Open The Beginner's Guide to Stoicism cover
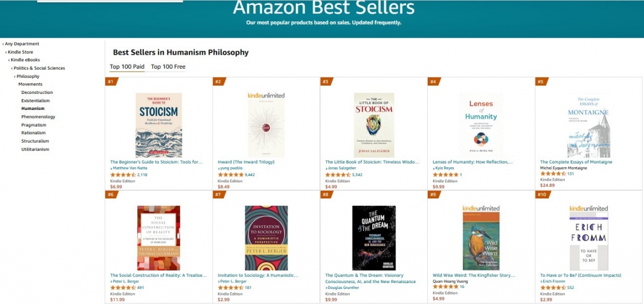644x304 pixels. click(x=158, y=125)
